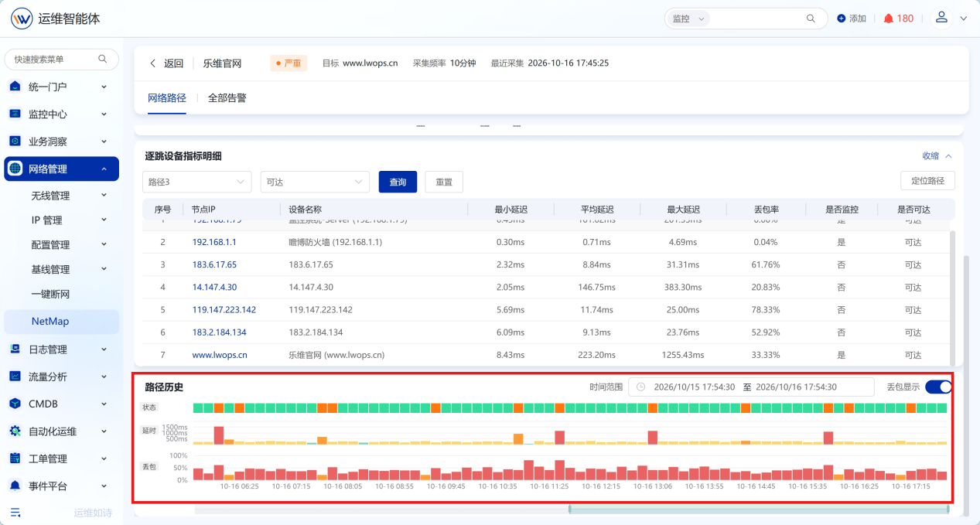Click the 日志管理 sidebar icon
Viewport: 980px width, 525px height.
15,349
